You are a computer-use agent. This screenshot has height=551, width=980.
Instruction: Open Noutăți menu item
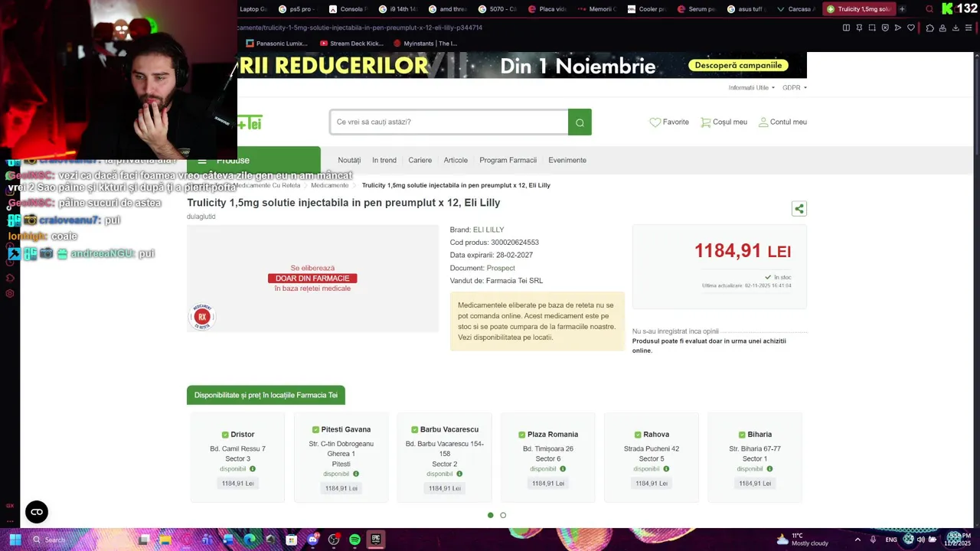(x=349, y=160)
